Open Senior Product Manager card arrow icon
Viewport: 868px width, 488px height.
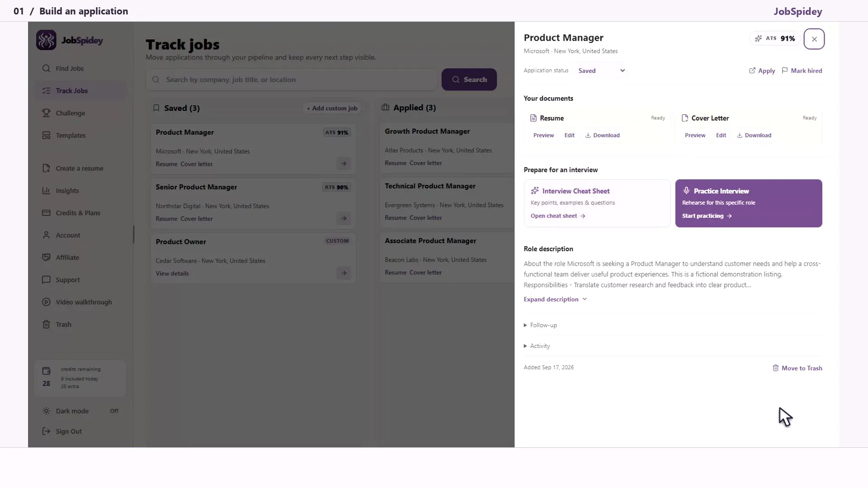(344, 218)
